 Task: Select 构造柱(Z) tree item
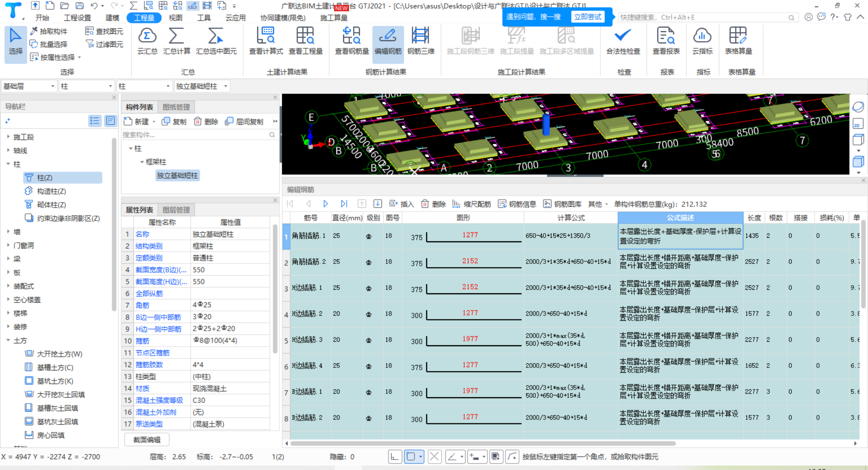point(51,191)
